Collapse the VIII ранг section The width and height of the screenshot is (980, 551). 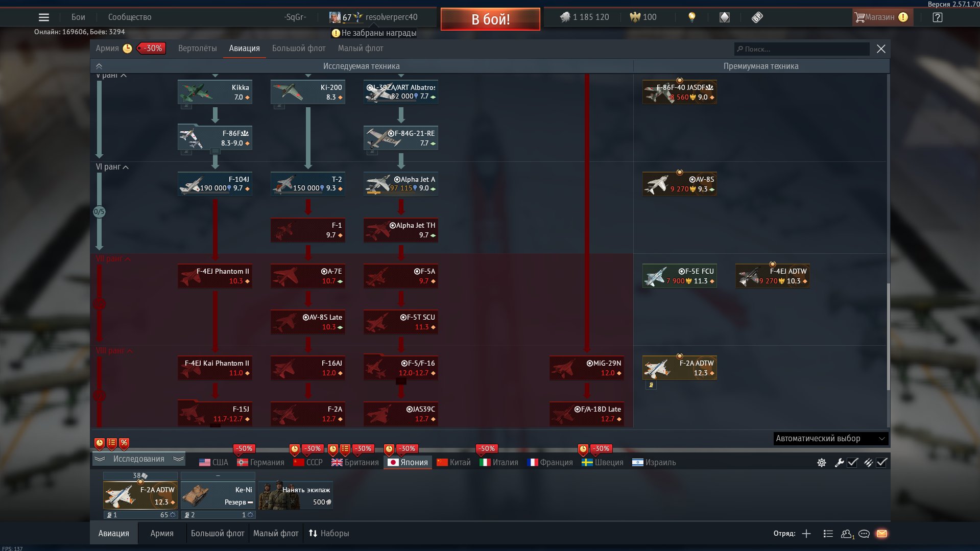pyautogui.click(x=114, y=351)
